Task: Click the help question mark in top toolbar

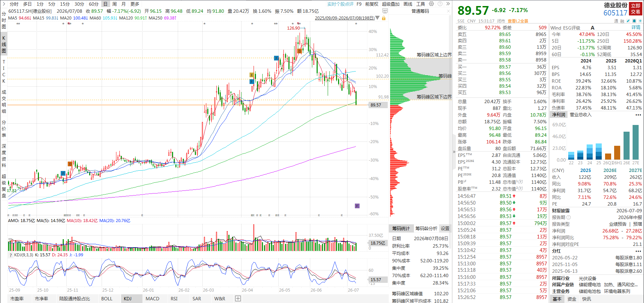Action: (x=440, y=4)
